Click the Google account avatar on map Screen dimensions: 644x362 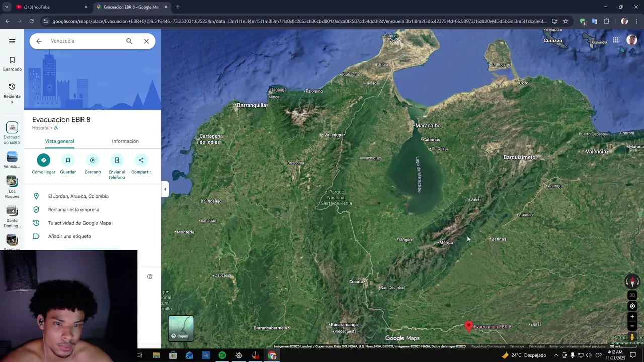[632, 40]
